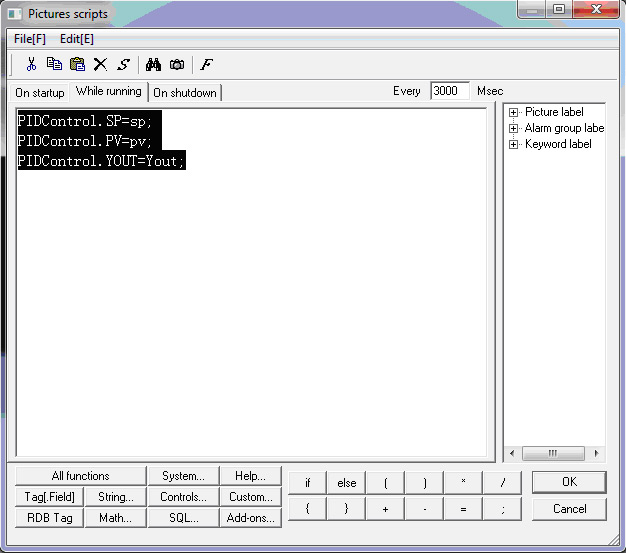The width and height of the screenshot is (626, 553).
Task: Click the Delete X icon
Action: (100, 64)
